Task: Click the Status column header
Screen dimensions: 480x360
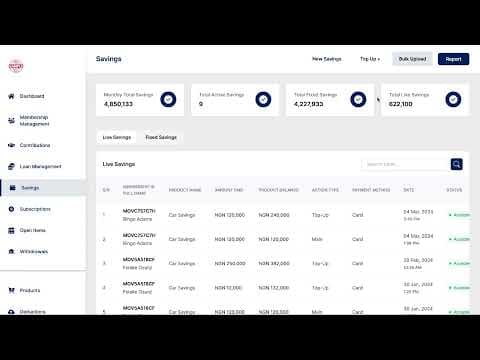Action: (454, 190)
